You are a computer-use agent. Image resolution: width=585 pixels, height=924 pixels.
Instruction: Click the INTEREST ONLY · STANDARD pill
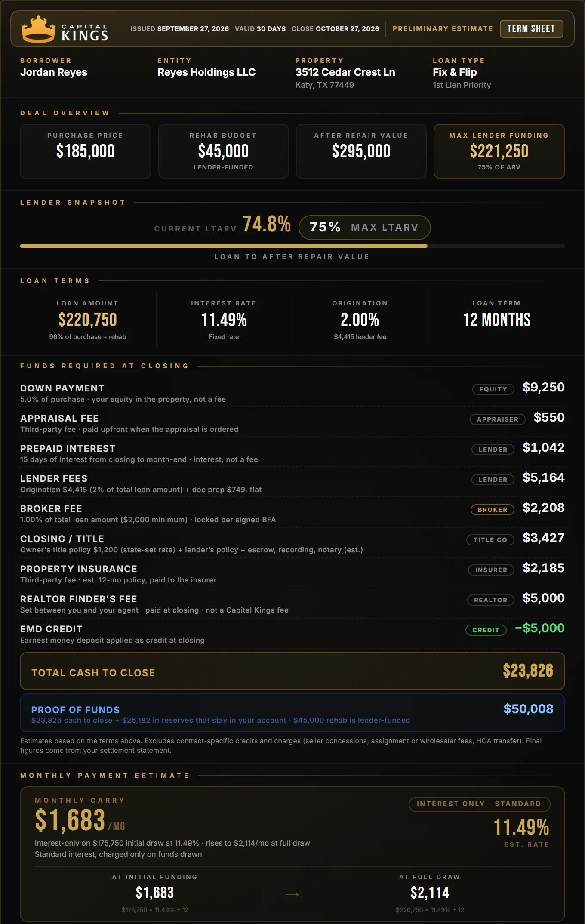coord(479,804)
